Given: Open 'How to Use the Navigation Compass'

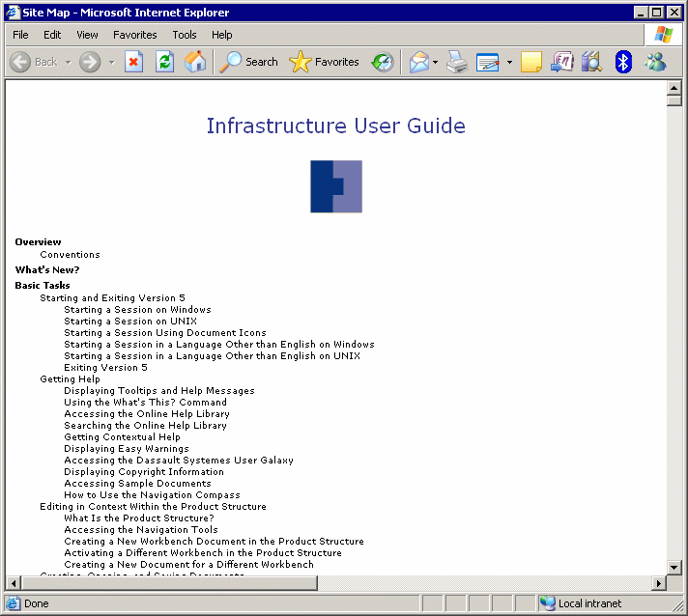Looking at the screenshot, I should click(x=152, y=495).
